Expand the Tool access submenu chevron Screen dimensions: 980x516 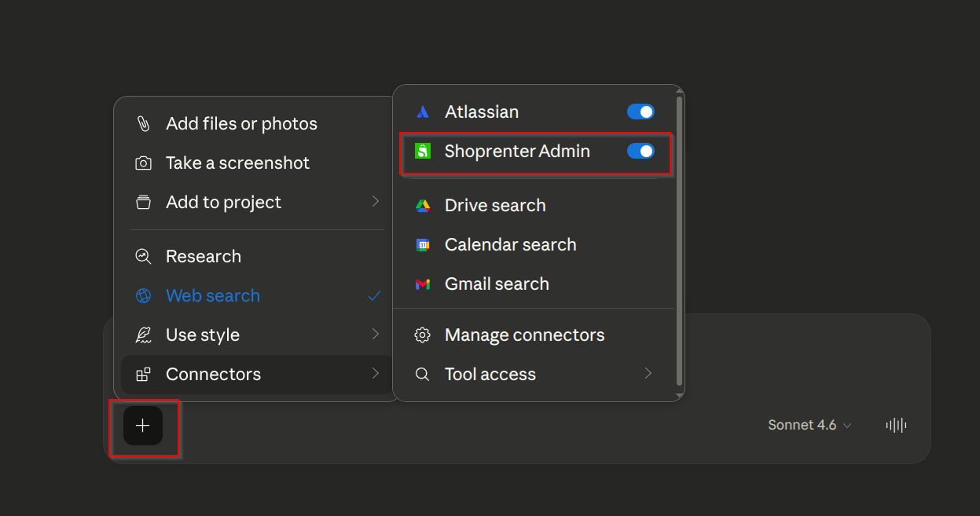coord(648,373)
